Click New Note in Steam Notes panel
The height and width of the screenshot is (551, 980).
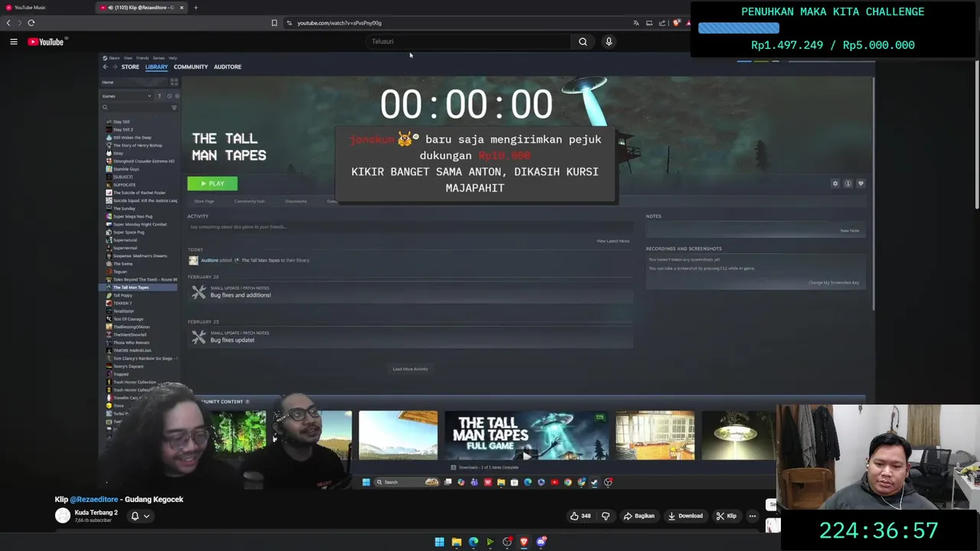(x=850, y=230)
